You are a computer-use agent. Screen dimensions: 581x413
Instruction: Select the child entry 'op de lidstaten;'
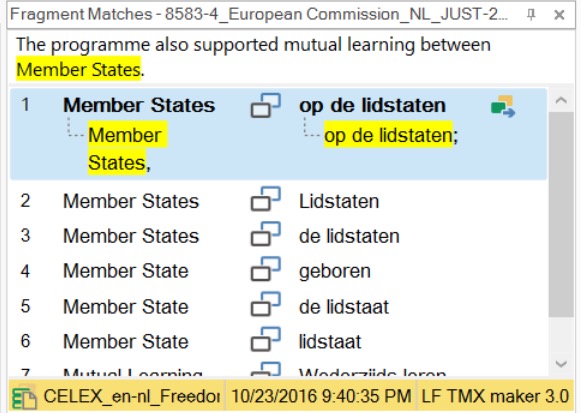click(x=391, y=135)
